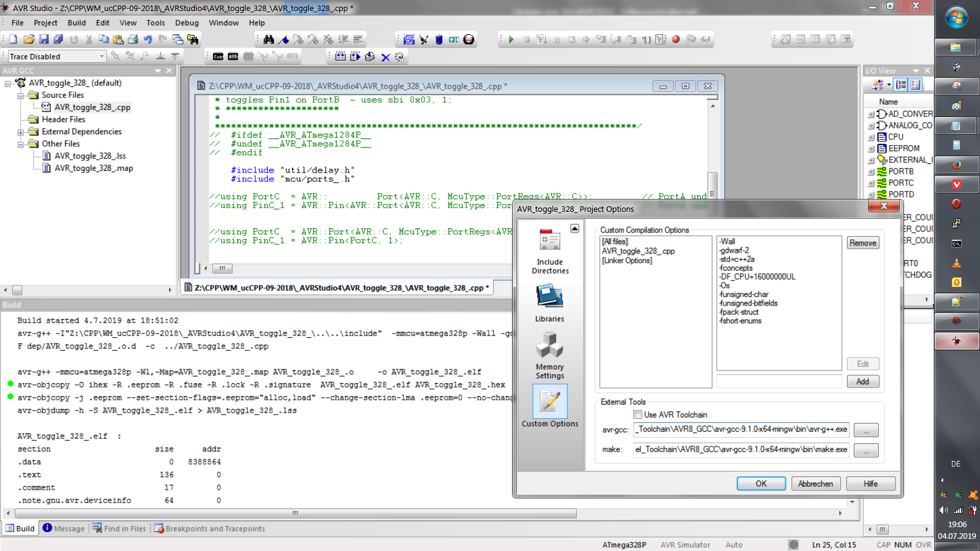Click the blue X icon in the lower toolbar
980x551 pixels.
(x=385, y=57)
